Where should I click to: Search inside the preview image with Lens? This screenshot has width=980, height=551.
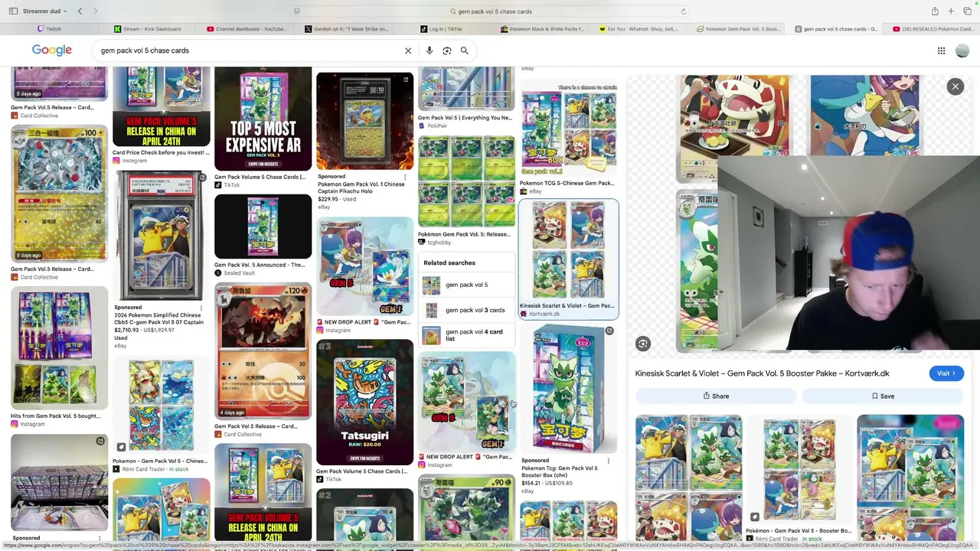pyautogui.click(x=643, y=344)
